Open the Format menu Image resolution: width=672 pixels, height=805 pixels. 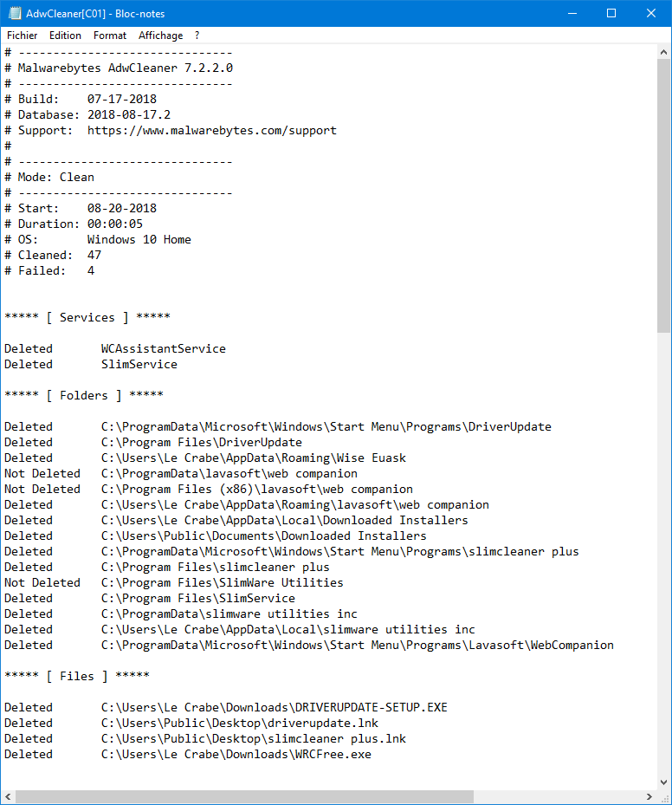point(110,36)
